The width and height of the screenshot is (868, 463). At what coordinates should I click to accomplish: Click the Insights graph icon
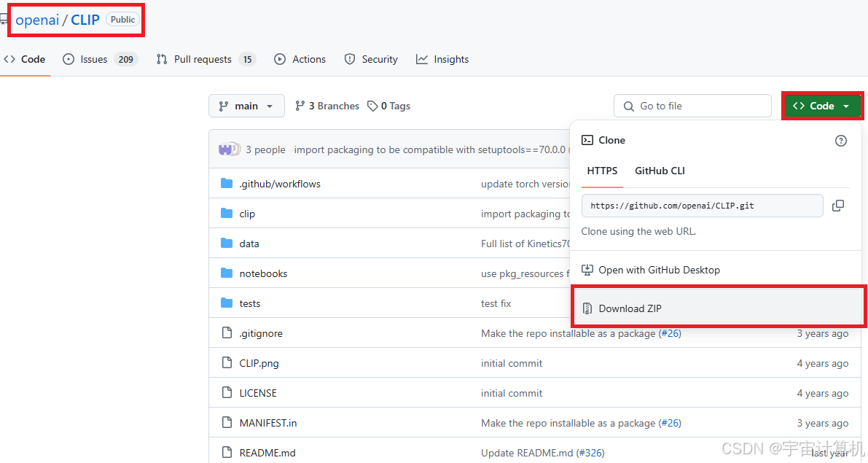[422, 59]
